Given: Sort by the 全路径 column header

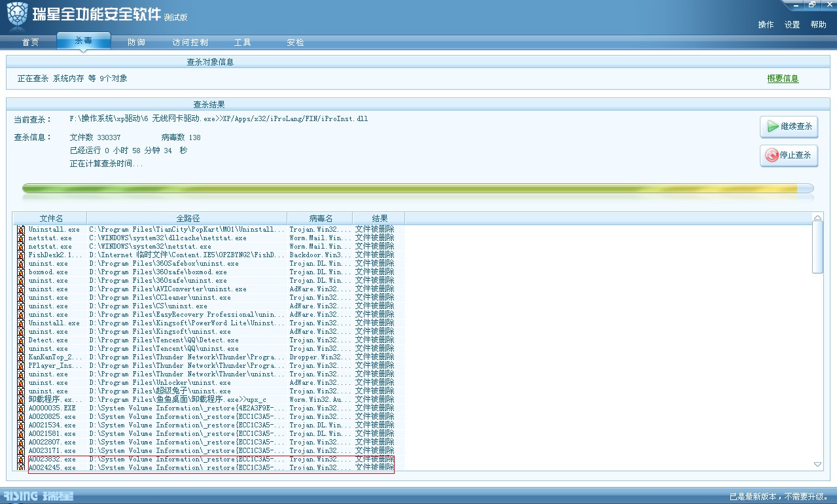Looking at the screenshot, I should pyautogui.click(x=187, y=219).
